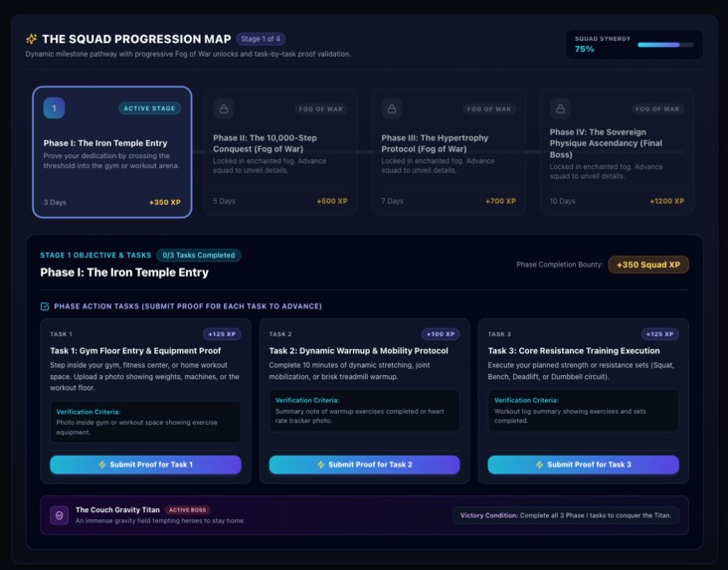Click the Squad Synergy label

603,39
